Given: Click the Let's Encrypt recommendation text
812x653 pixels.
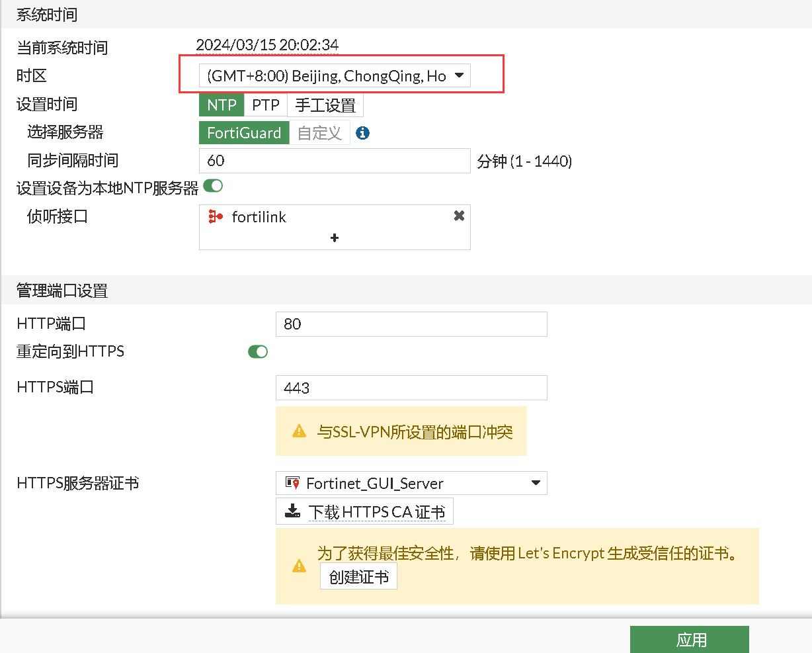Looking at the screenshot, I should pyautogui.click(x=528, y=553).
